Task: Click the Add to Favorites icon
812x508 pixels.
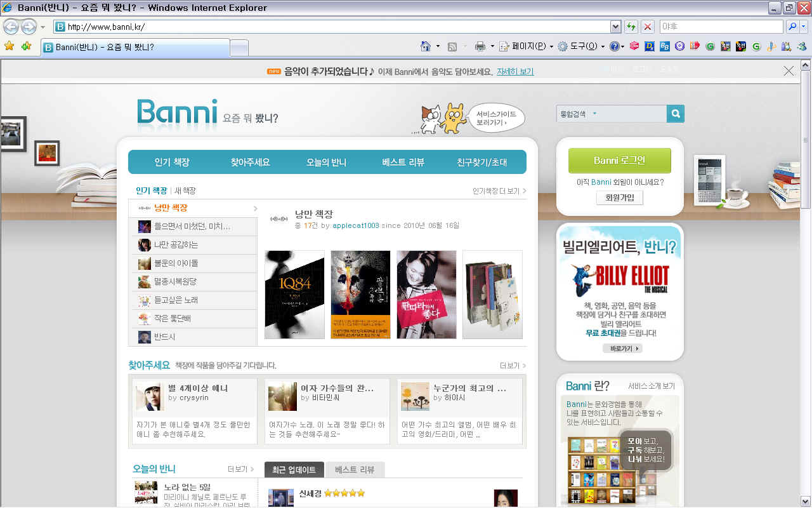Action: tap(26, 46)
